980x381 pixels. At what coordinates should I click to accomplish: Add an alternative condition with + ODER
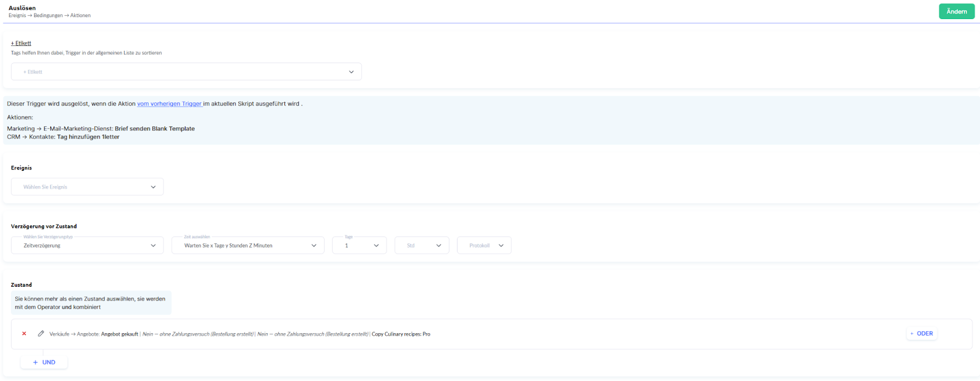(921, 334)
